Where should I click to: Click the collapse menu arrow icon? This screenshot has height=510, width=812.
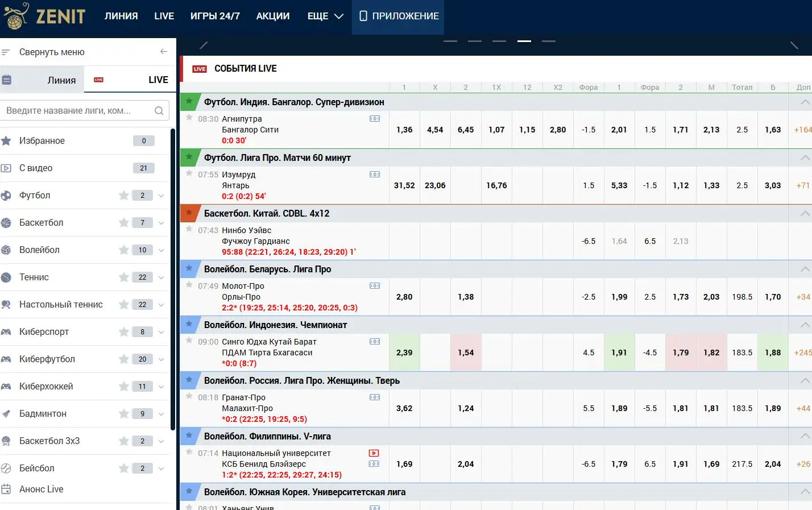[x=164, y=52]
